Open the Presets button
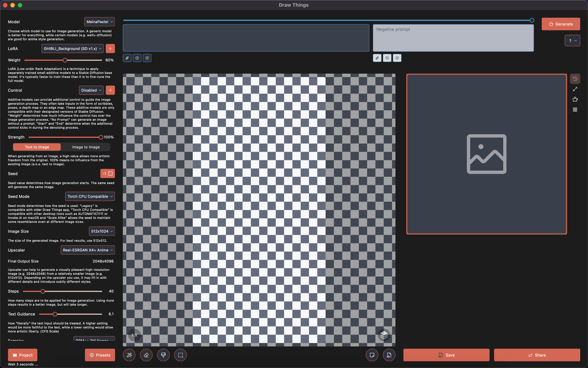 click(100, 355)
